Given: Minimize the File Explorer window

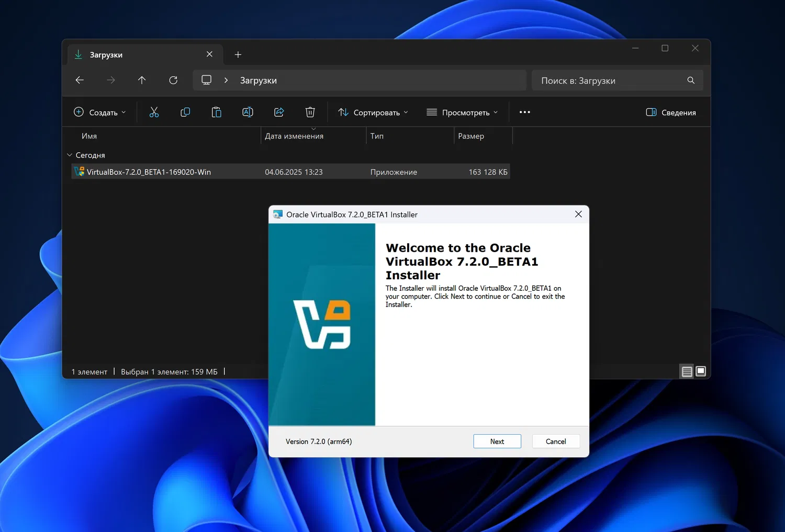Looking at the screenshot, I should (x=635, y=48).
